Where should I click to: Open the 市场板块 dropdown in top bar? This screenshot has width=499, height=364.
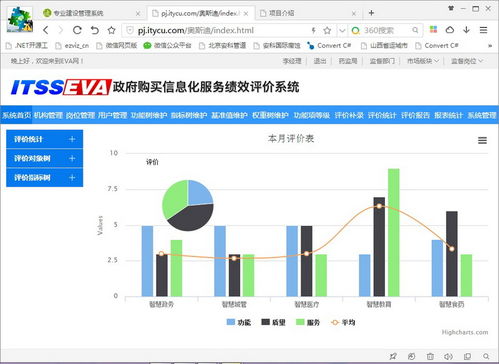tap(423, 61)
